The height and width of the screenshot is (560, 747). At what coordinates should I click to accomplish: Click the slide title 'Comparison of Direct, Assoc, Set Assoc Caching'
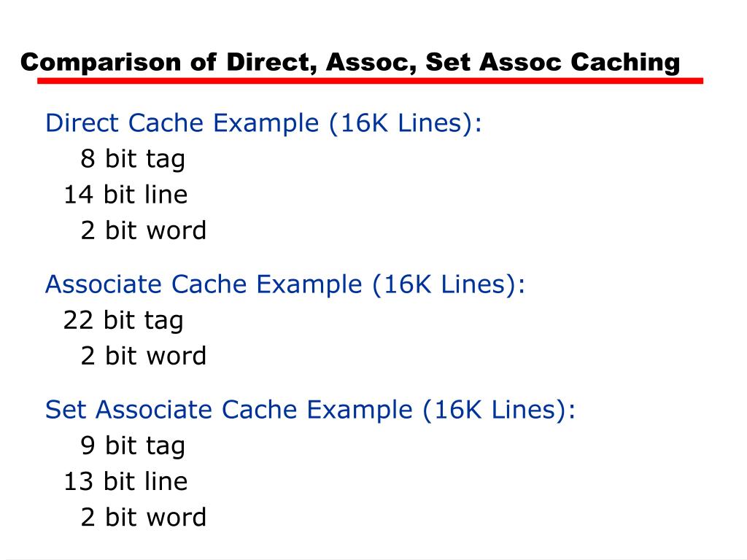[x=350, y=63]
